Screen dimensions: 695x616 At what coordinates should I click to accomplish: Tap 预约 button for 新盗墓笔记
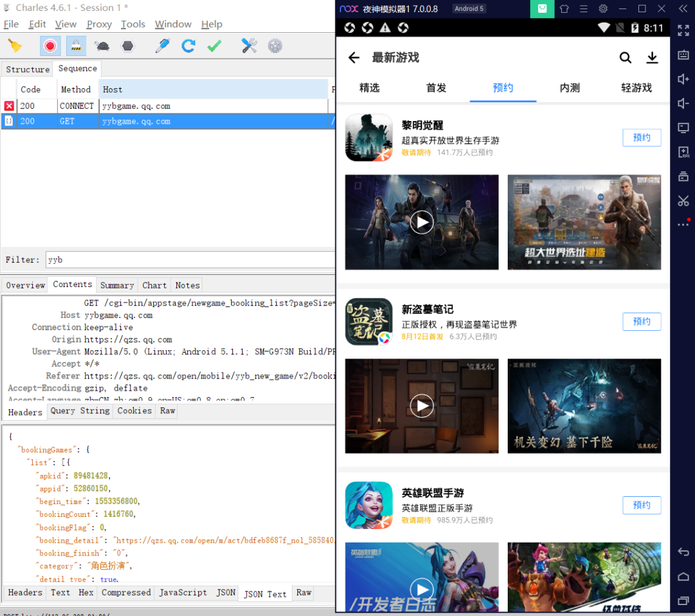642,322
